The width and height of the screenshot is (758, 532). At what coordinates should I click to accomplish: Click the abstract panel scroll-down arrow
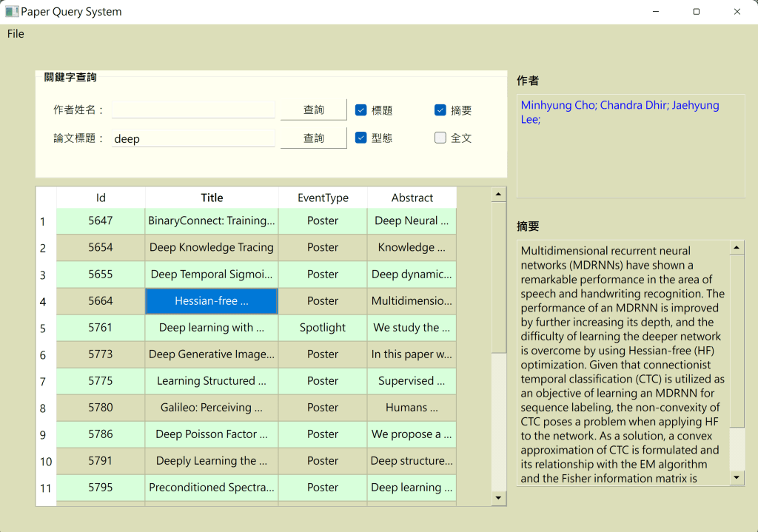pos(737,478)
